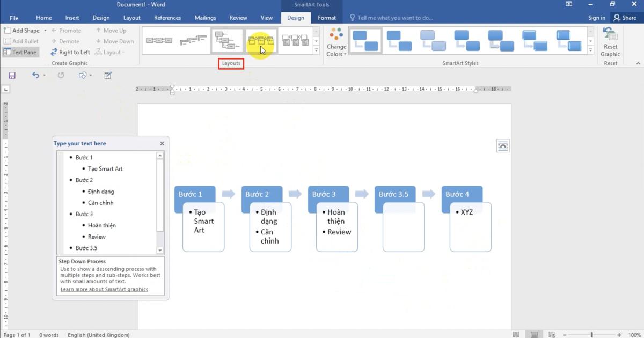Screen dimensions: 644x338
Task: Select the fourth SmartArt style thumbnail
Action: (x=467, y=41)
